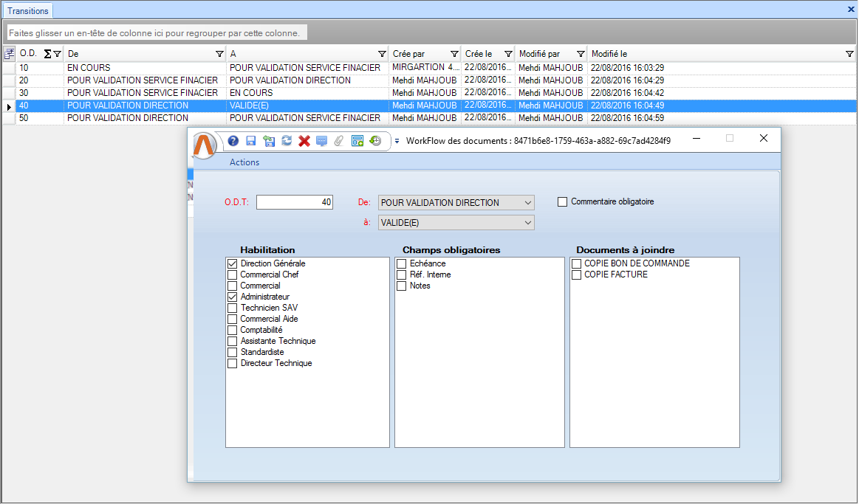Open the history clock icon in the toolbar
This screenshot has height=504, width=859.
tap(375, 141)
